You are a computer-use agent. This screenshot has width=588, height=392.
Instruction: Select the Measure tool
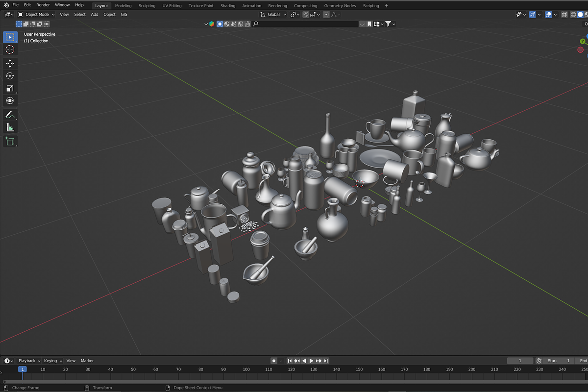click(10, 127)
